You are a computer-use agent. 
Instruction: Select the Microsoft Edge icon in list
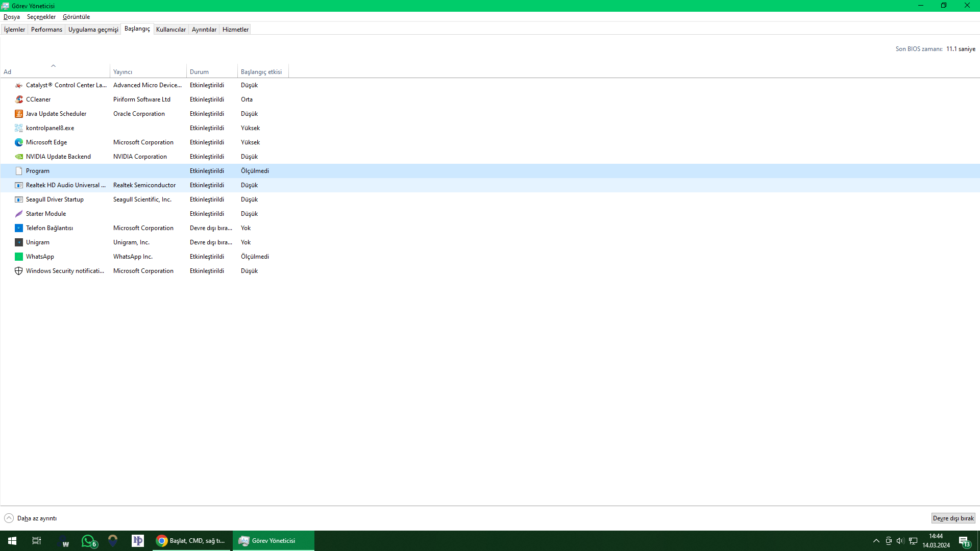click(x=19, y=142)
